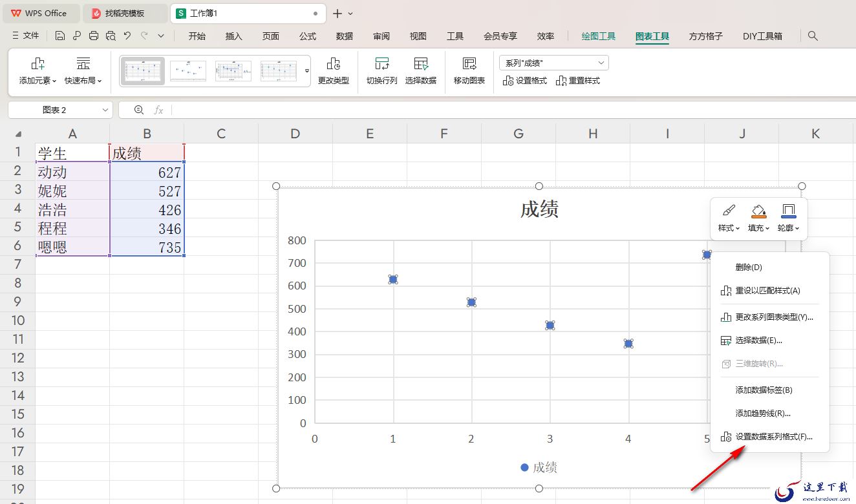Click the Redo arrow icon
Viewport: 856px width, 504px height.
point(144,36)
